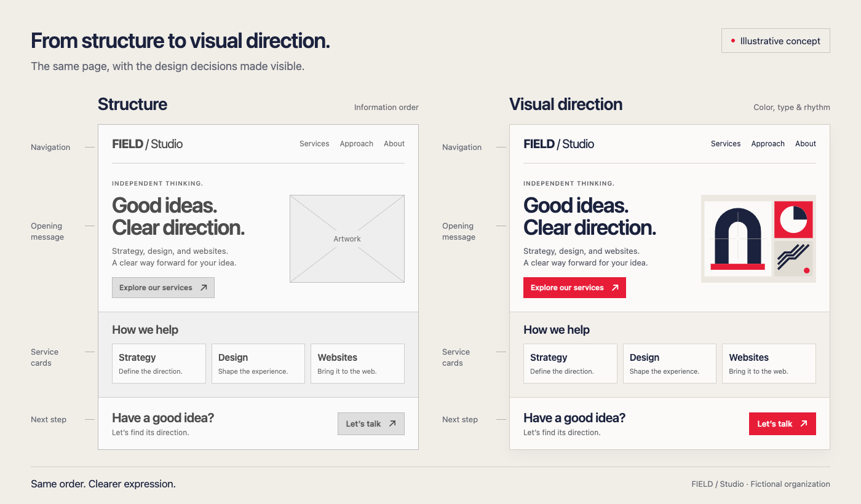The width and height of the screenshot is (861, 504).
Task: Click the red pie chart illustration tile
Action: 793,219
